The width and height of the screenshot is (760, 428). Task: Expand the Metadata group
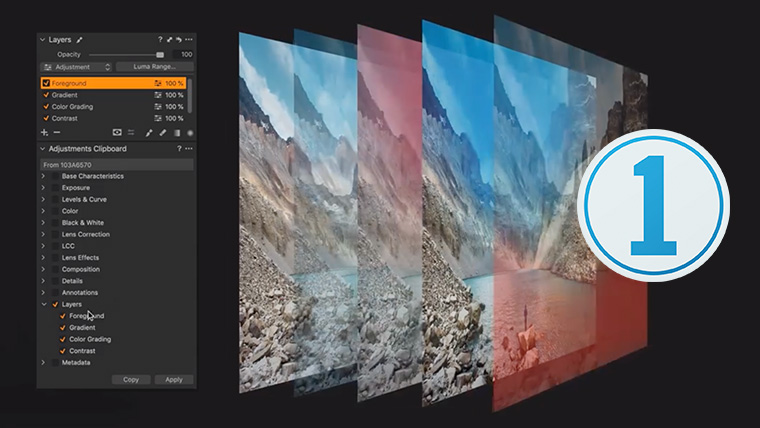click(43, 363)
